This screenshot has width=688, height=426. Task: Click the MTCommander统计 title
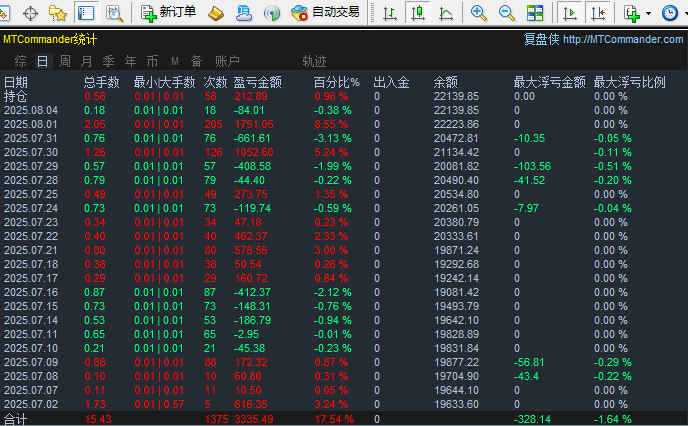(x=50, y=39)
